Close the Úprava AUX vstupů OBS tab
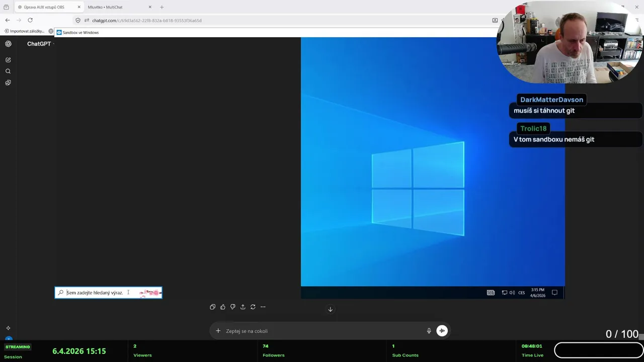This screenshot has width=644, height=362. click(79, 7)
